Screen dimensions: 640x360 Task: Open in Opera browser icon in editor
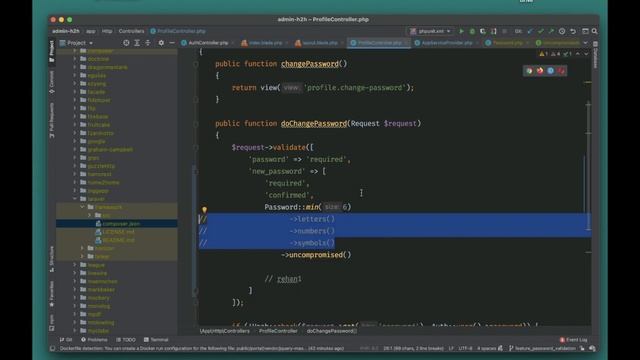tap(561, 71)
